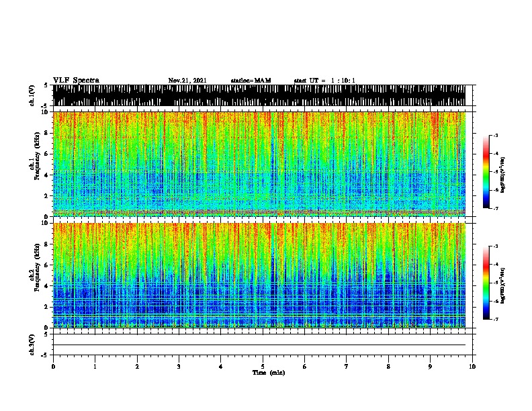Click the "6" kHz tick on ch.2 spectrogram

click(47, 265)
